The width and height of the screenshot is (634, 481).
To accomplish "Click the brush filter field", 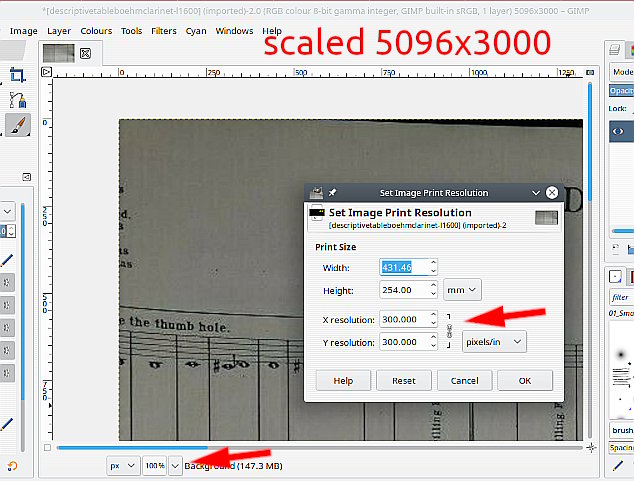I will point(622,297).
